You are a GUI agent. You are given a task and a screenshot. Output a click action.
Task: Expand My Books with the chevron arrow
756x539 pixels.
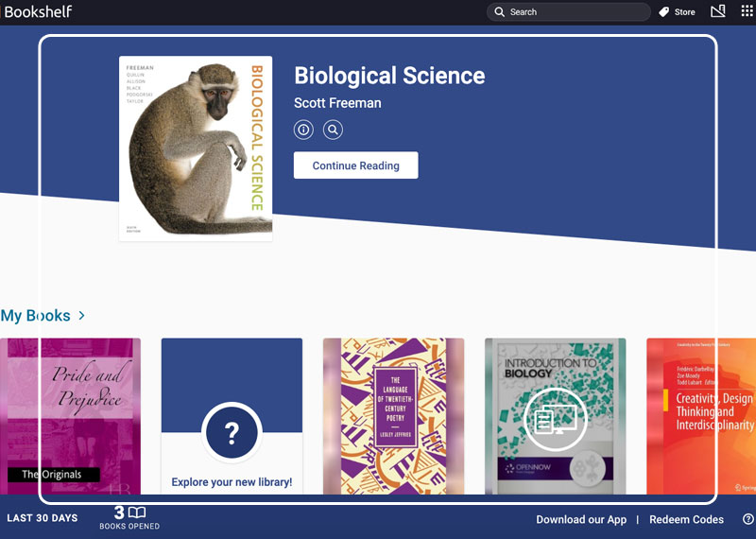click(x=82, y=316)
